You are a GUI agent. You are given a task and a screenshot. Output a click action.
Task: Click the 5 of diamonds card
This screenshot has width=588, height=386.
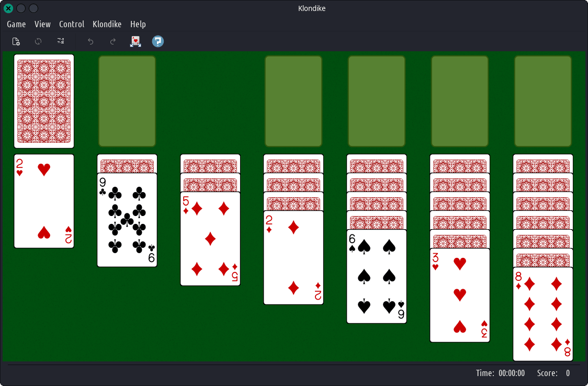click(x=210, y=239)
